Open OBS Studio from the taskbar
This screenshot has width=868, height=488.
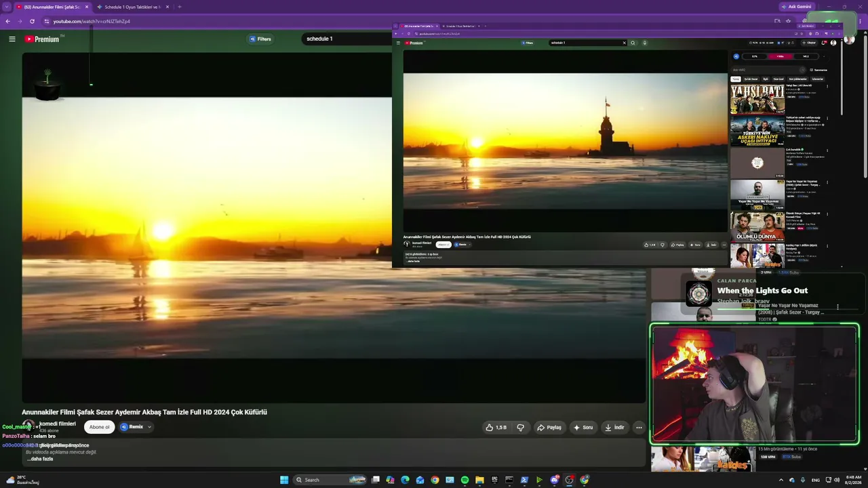pyautogui.click(x=570, y=480)
